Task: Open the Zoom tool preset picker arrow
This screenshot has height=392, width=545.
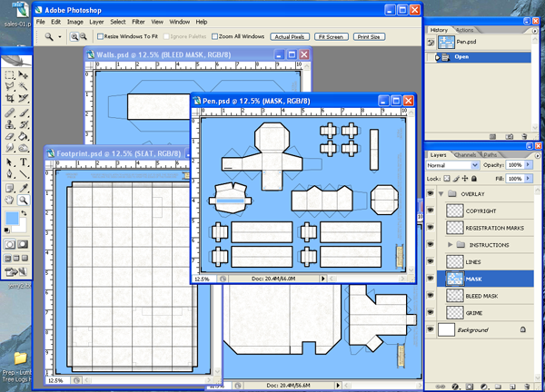Action: point(60,36)
